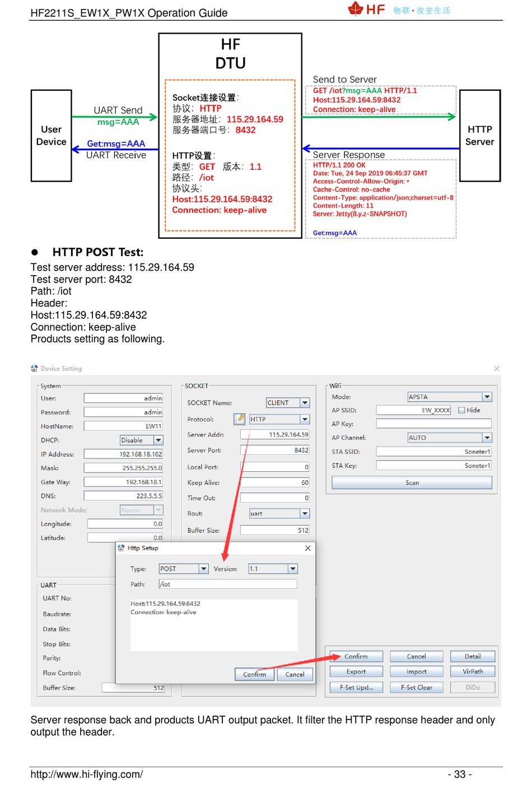This screenshot has height=789, width=532.
Task: Click the page number '- 33 -'
Action: 460,774
